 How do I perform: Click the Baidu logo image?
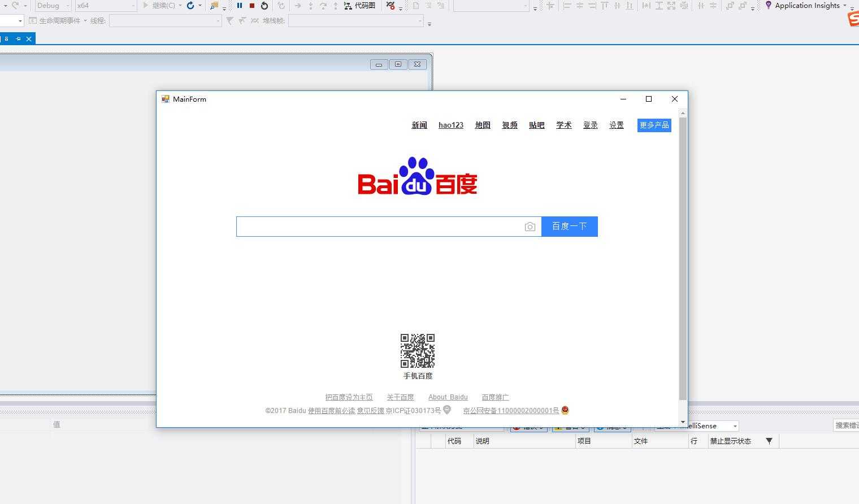418,176
